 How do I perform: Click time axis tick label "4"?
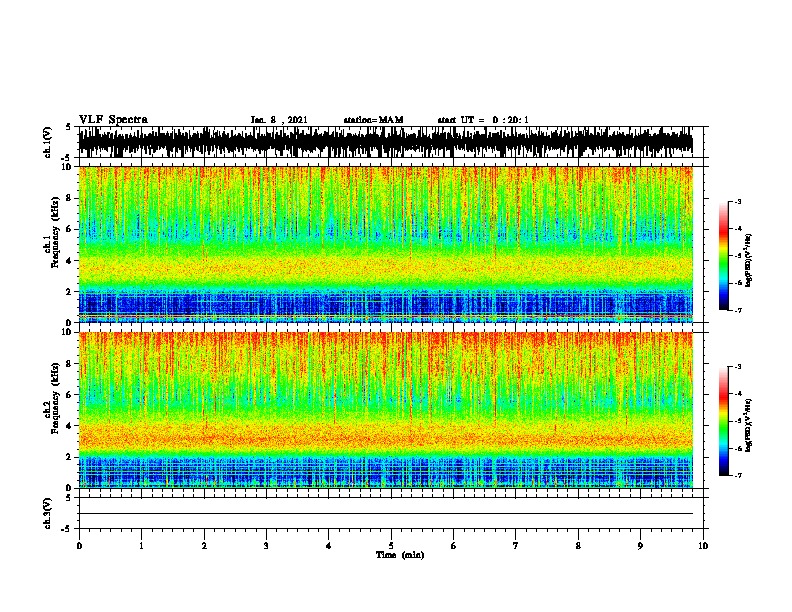(329, 545)
